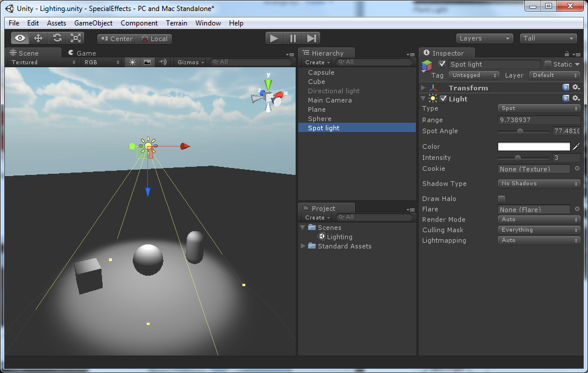Switch to the Game tab

[x=82, y=53]
